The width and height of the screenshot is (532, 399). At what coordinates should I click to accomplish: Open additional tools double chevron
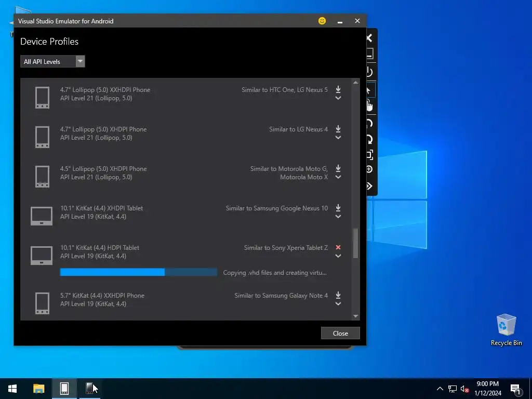[369, 186]
